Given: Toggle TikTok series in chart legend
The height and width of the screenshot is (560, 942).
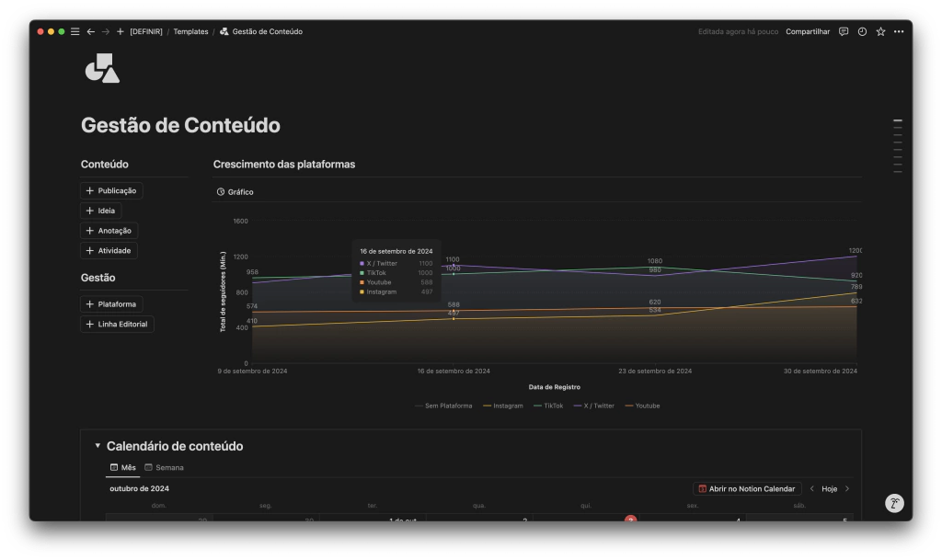Looking at the screenshot, I should tap(548, 406).
